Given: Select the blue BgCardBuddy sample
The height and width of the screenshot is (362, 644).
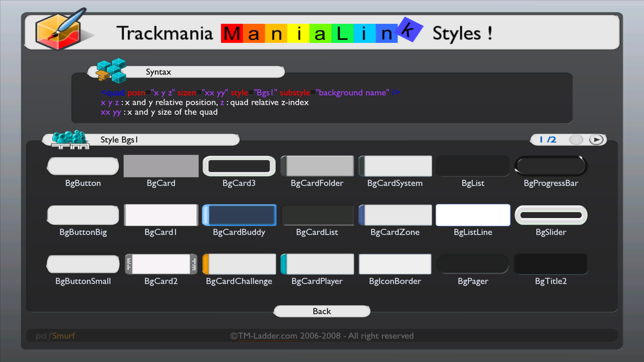Looking at the screenshot, I should click(x=239, y=215).
